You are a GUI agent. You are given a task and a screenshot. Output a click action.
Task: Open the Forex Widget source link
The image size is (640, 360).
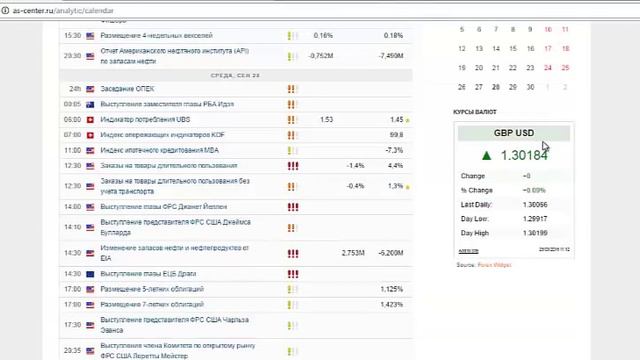coord(494,265)
